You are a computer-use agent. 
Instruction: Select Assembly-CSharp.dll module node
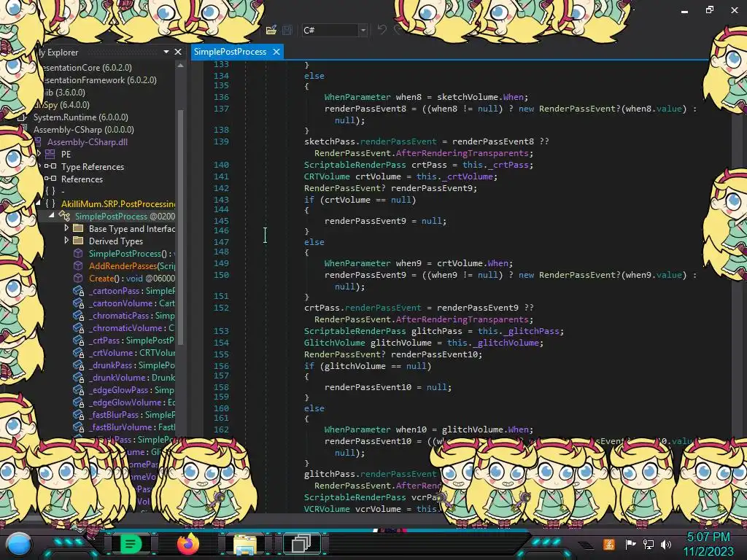coord(88,142)
